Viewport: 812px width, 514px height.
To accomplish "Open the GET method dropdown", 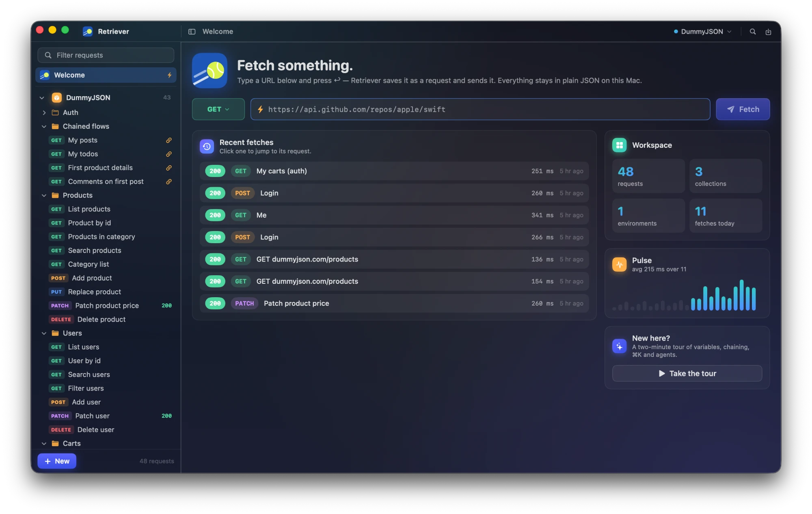I will click(218, 109).
